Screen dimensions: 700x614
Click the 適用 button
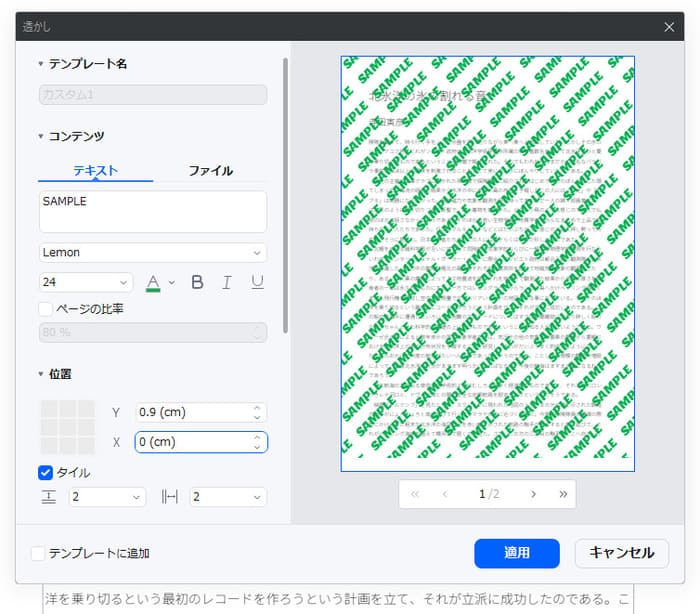pyautogui.click(x=517, y=553)
